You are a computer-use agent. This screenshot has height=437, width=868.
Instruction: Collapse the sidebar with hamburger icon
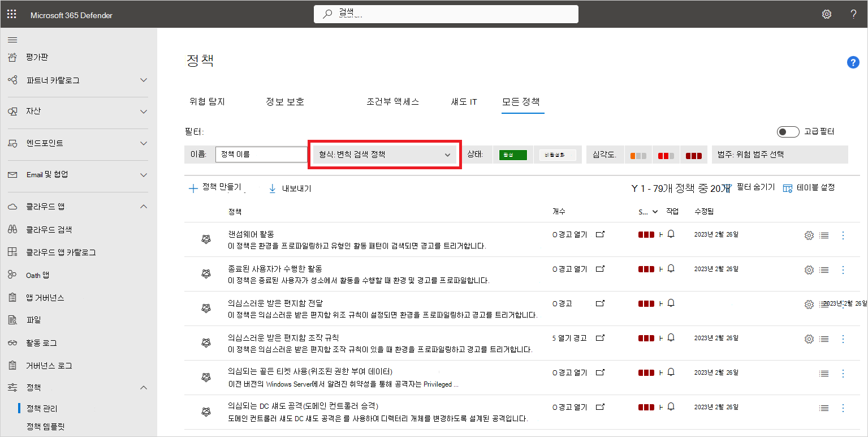12,40
